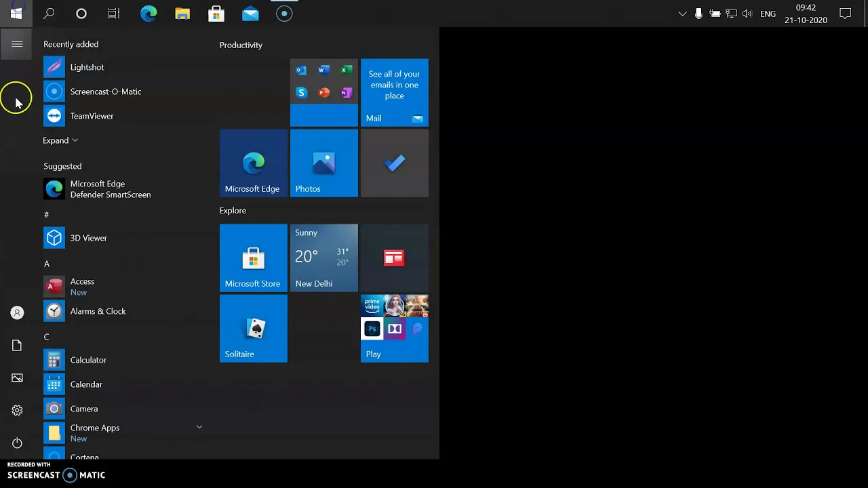Expand Start menu hamburger button
868x488 pixels.
coord(17,45)
